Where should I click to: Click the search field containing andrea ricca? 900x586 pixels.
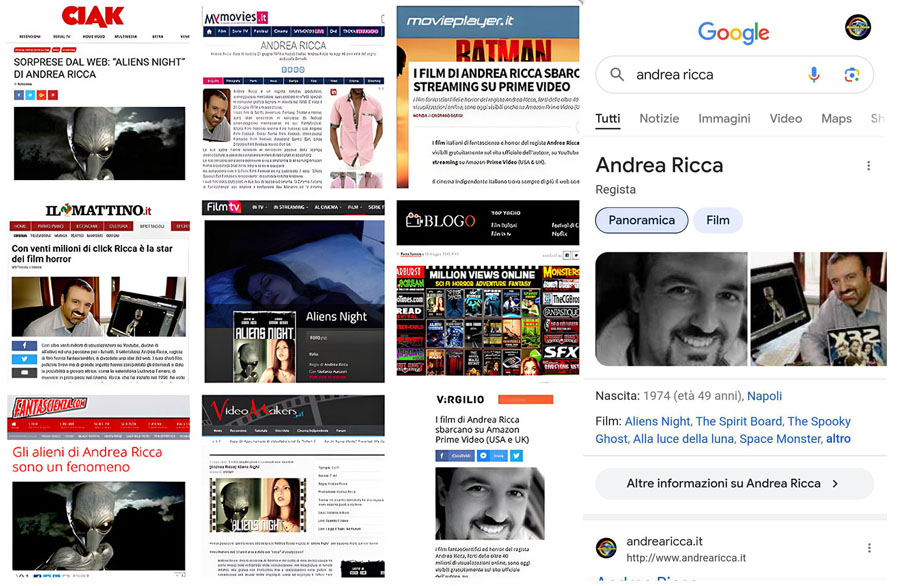pos(734,75)
